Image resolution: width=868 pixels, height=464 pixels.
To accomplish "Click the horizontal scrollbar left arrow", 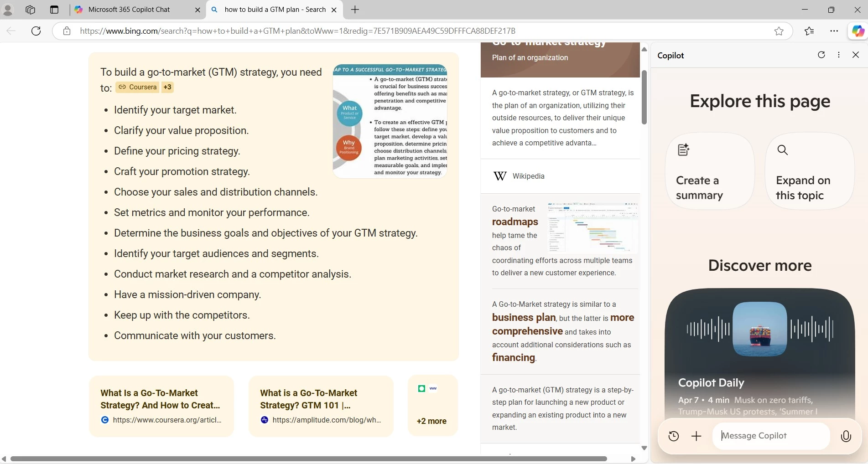I will (4, 459).
